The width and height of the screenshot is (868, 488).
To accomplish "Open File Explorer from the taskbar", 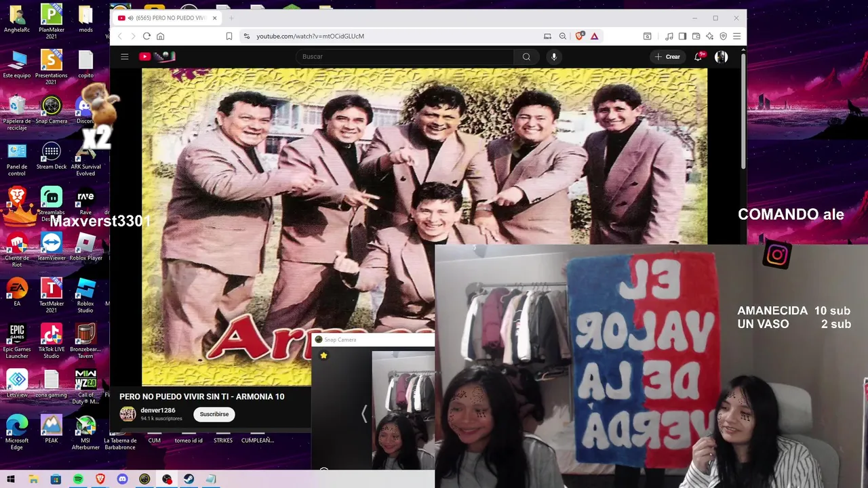I will 33,479.
